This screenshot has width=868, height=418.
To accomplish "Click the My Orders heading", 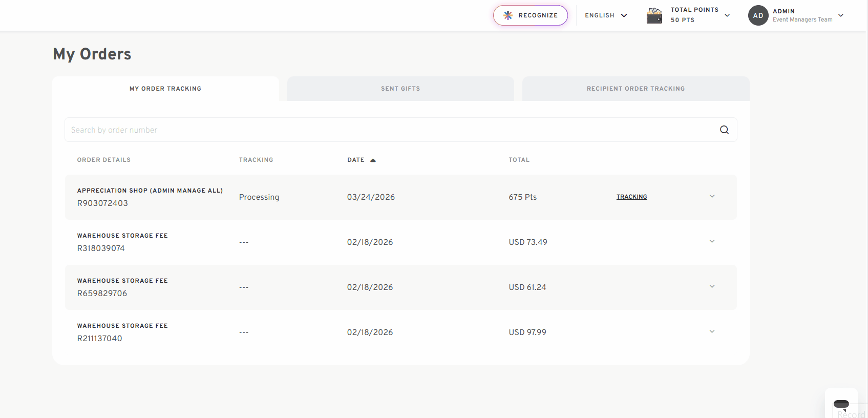I will point(92,54).
